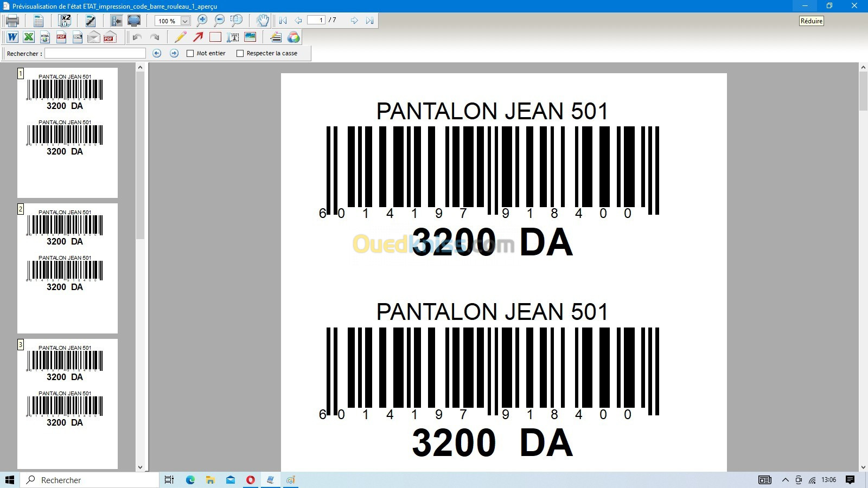Image resolution: width=868 pixels, height=488 pixels.
Task: Activate the hand pan tool
Action: click(263, 21)
